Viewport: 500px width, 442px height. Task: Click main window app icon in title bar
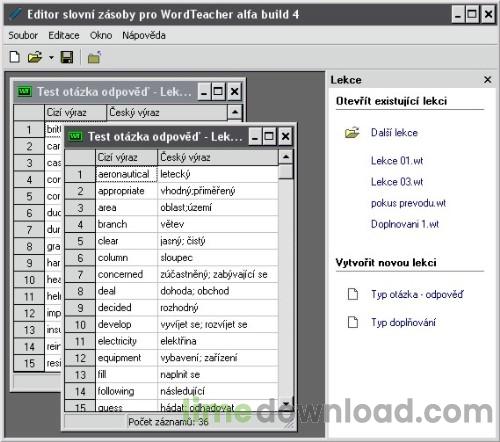click(x=15, y=14)
